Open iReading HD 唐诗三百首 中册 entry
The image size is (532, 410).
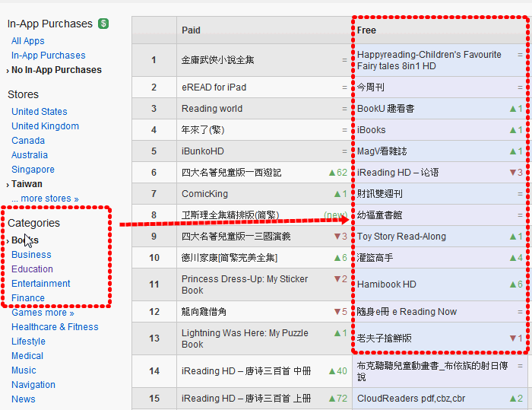coord(246,371)
